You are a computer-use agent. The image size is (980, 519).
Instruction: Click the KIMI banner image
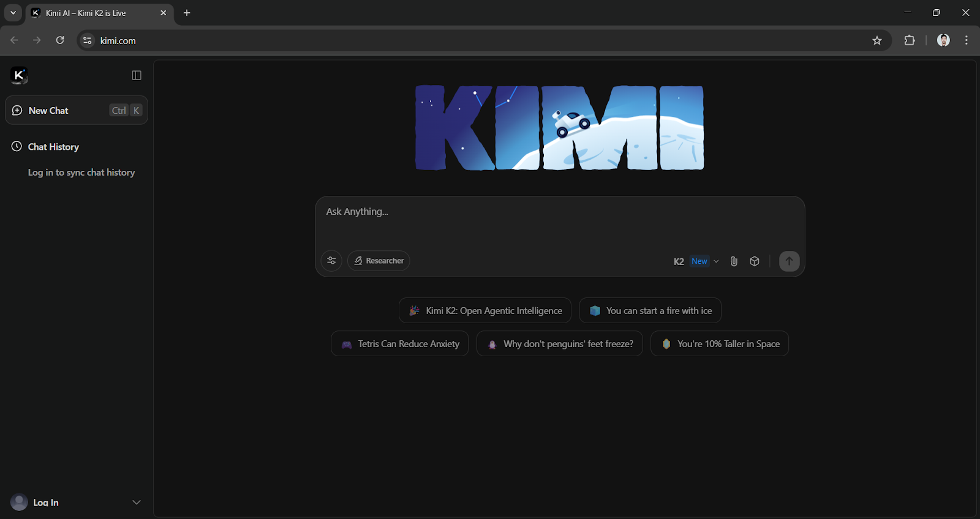coord(560,128)
